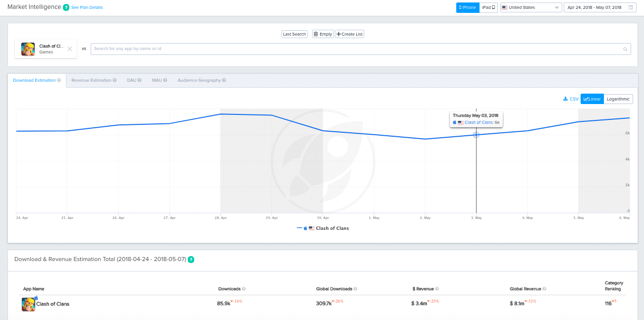Click the App Name column header
This screenshot has width=644, height=320.
(x=34, y=289)
